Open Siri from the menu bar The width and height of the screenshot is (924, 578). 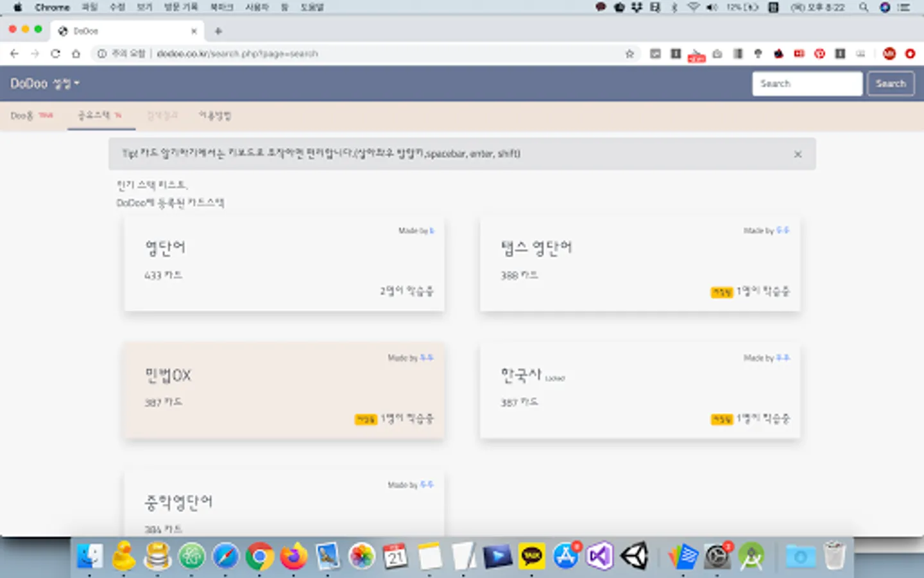click(885, 7)
